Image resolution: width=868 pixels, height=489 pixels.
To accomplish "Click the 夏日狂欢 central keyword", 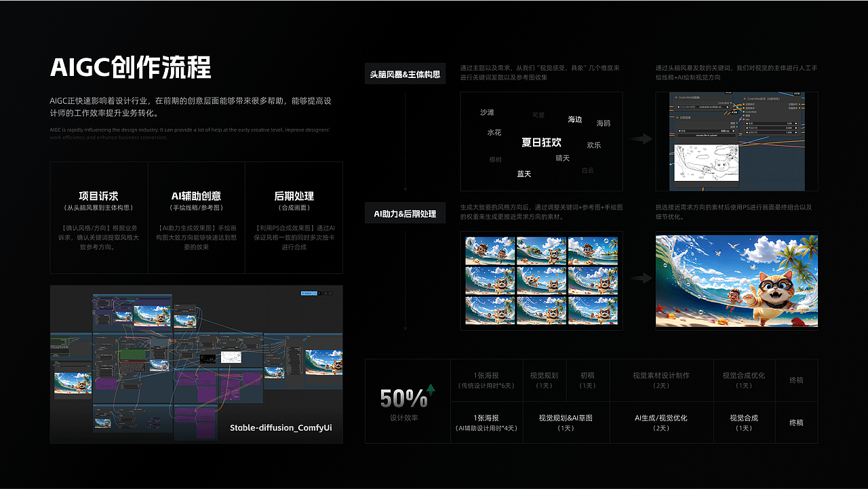I will pyautogui.click(x=541, y=142).
